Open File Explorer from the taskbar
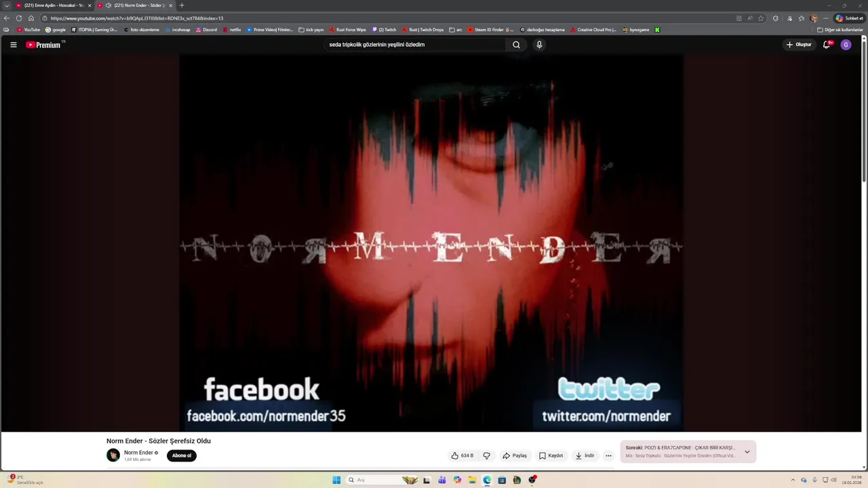Screen dimensions: 868x488 pyautogui.click(x=472, y=480)
